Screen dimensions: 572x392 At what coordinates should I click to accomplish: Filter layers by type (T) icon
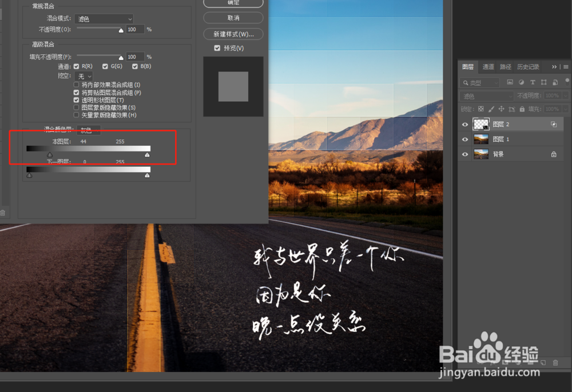[533, 82]
